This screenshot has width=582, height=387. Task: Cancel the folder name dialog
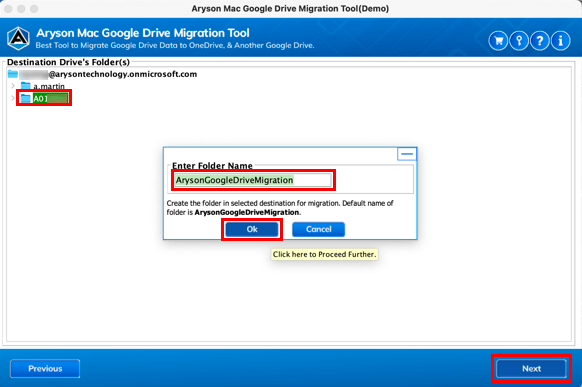[318, 229]
